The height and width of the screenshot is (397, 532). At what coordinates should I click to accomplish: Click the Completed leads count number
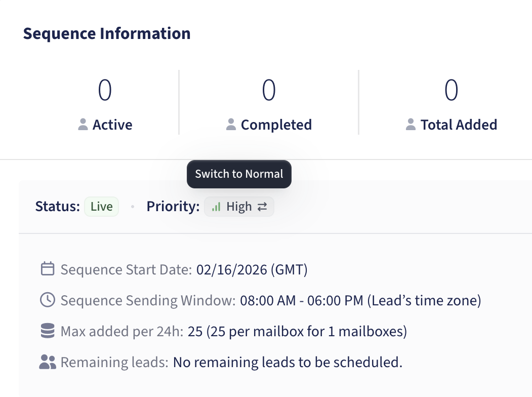(x=269, y=90)
